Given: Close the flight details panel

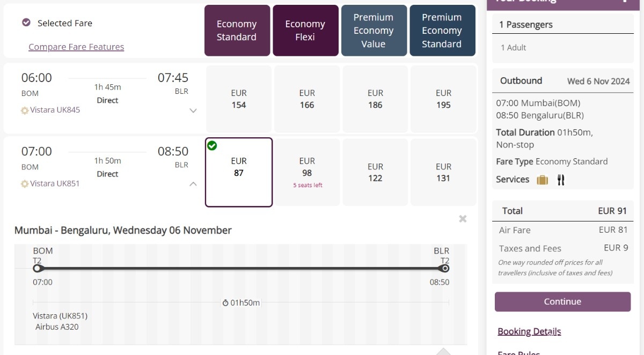Looking at the screenshot, I should [463, 219].
